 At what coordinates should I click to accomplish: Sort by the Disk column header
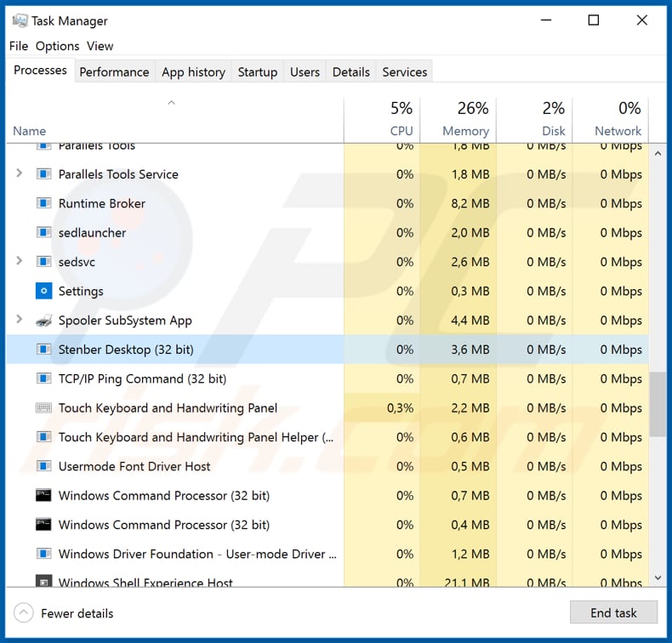pos(534,121)
